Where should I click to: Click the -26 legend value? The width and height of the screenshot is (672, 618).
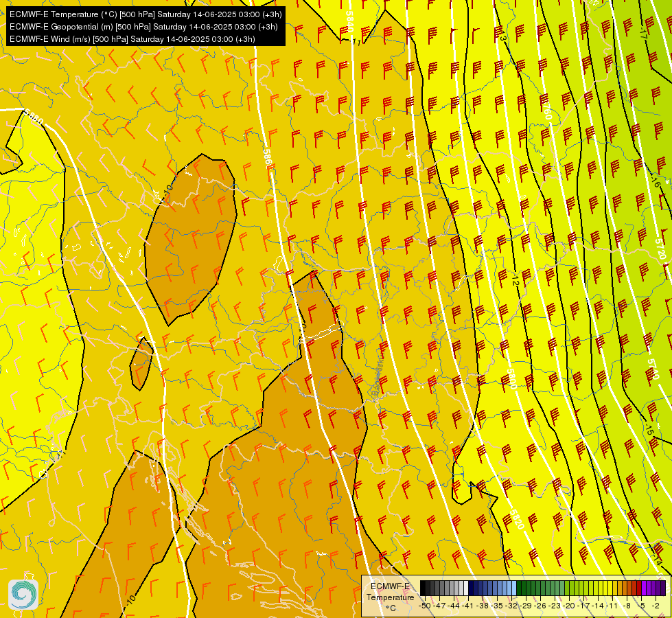coord(541,606)
